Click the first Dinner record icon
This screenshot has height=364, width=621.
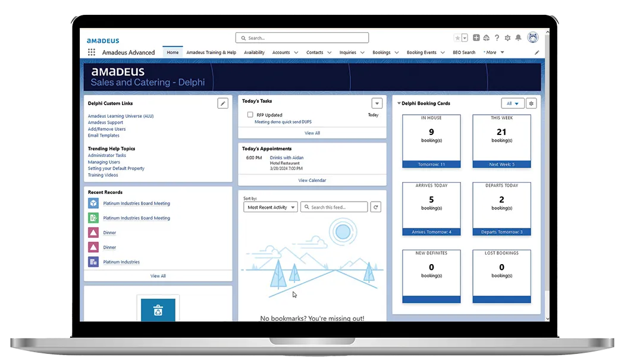pos(93,233)
